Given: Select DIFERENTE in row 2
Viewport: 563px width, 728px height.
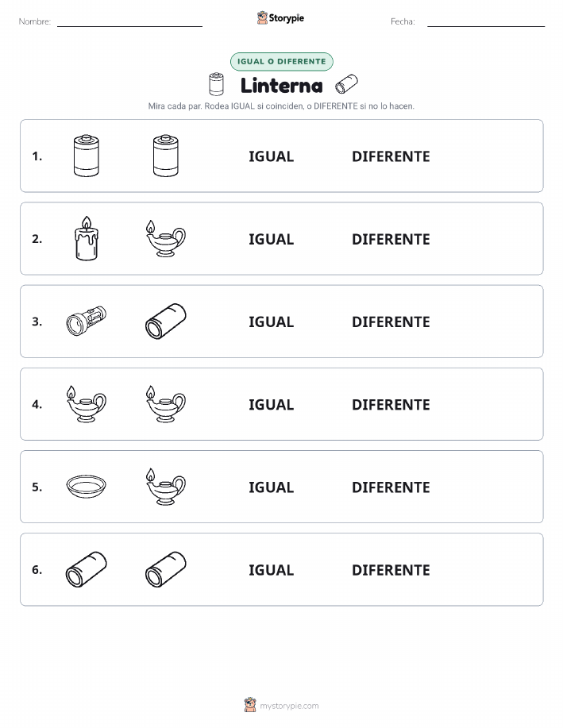Looking at the screenshot, I should click(391, 239).
